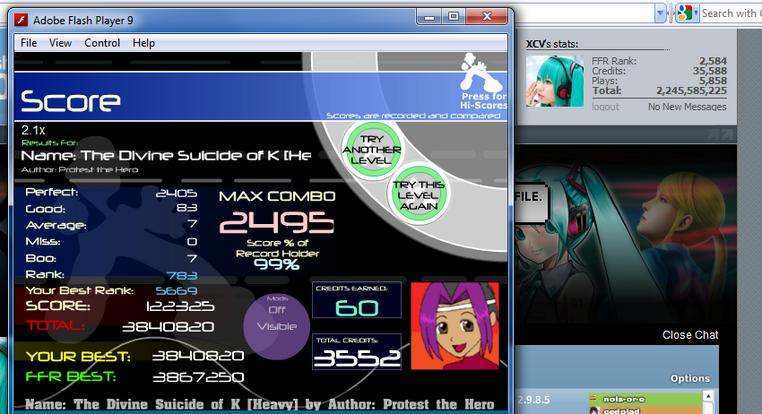Screen dimensions: 762x414
Task: Click the Press for Hi-Scores dancer icon
Action: 477,71
